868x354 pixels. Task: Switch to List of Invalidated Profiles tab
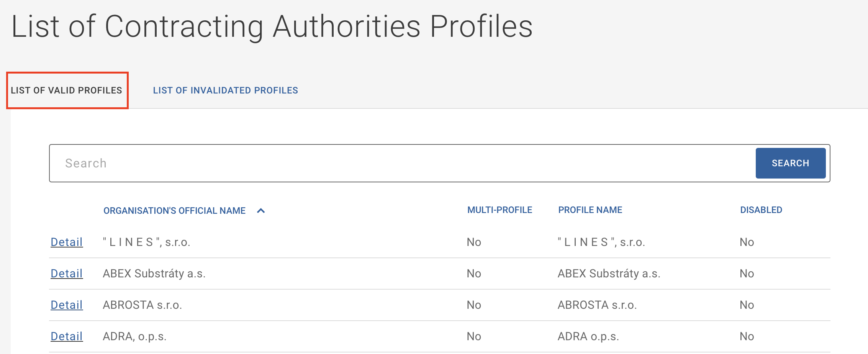pos(225,90)
